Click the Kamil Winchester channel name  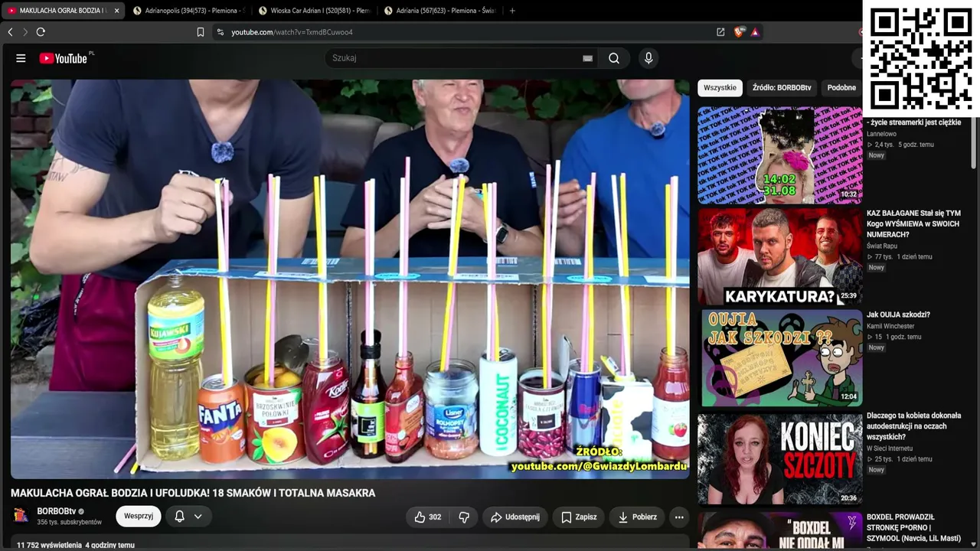(890, 326)
